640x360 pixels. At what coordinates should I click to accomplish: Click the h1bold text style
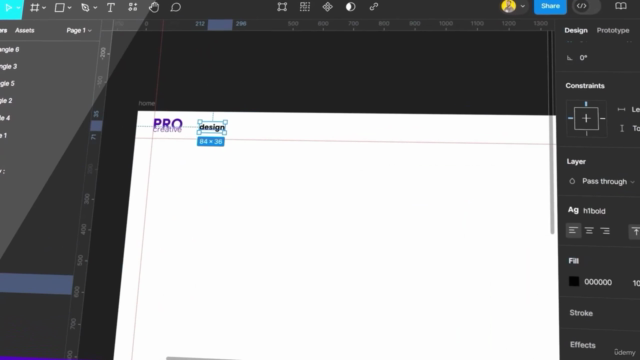(x=594, y=211)
